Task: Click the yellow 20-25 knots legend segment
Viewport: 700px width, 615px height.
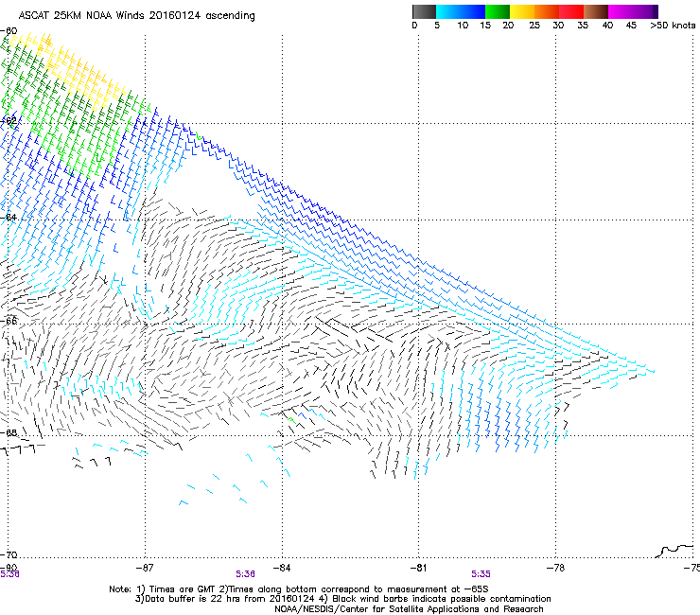Action: [x=522, y=11]
